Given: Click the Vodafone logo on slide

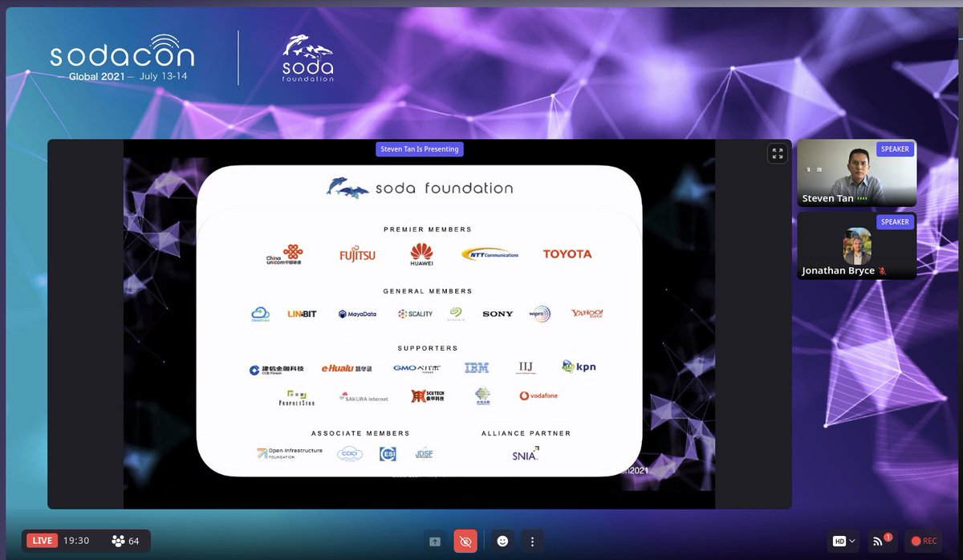Looking at the screenshot, I should [x=538, y=396].
